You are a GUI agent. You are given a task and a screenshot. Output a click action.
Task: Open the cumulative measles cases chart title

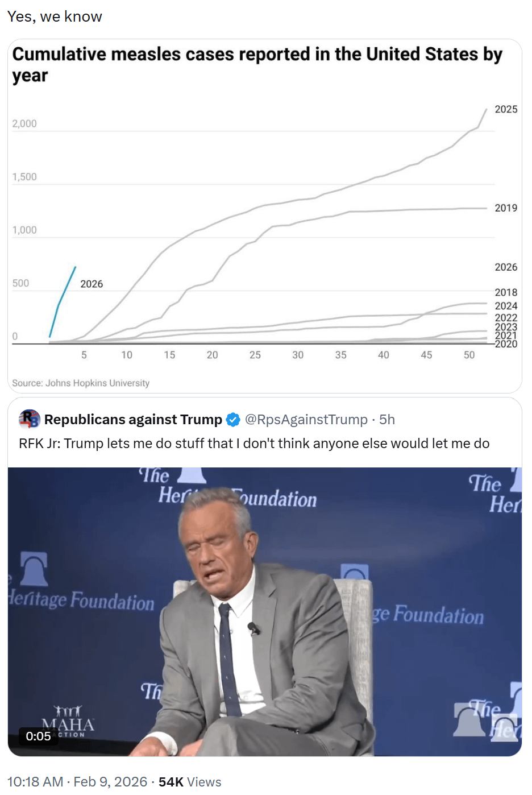point(257,64)
